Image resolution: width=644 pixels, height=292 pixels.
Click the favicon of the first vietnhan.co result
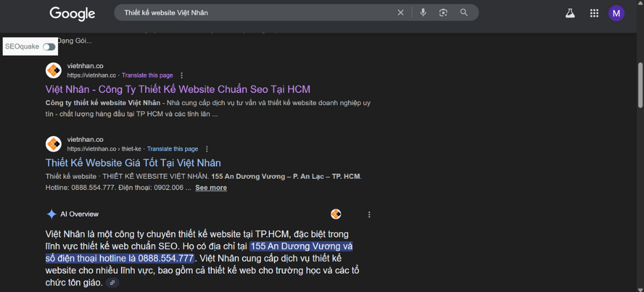53,70
